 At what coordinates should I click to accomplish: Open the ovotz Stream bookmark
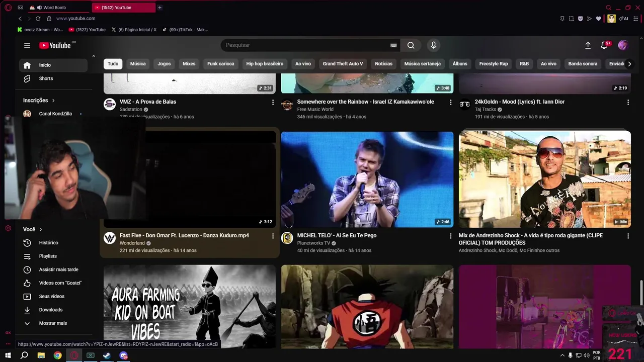[40, 30]
